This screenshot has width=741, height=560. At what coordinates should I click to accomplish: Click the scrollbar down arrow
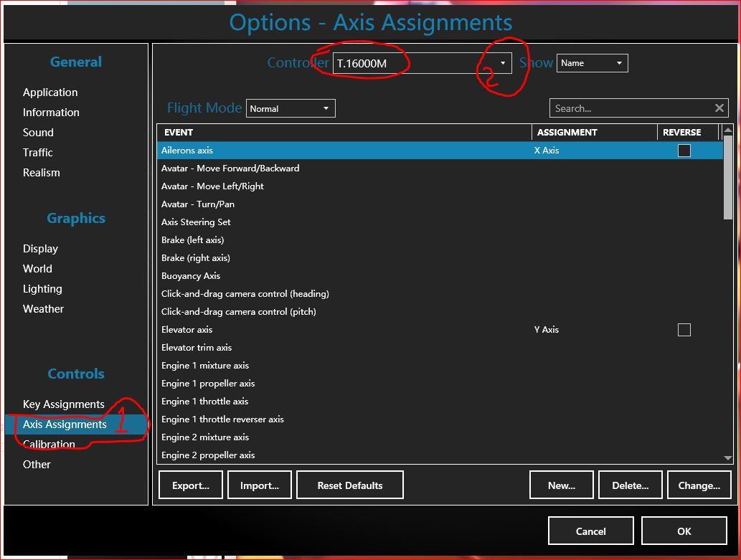[x=728, y=457]
